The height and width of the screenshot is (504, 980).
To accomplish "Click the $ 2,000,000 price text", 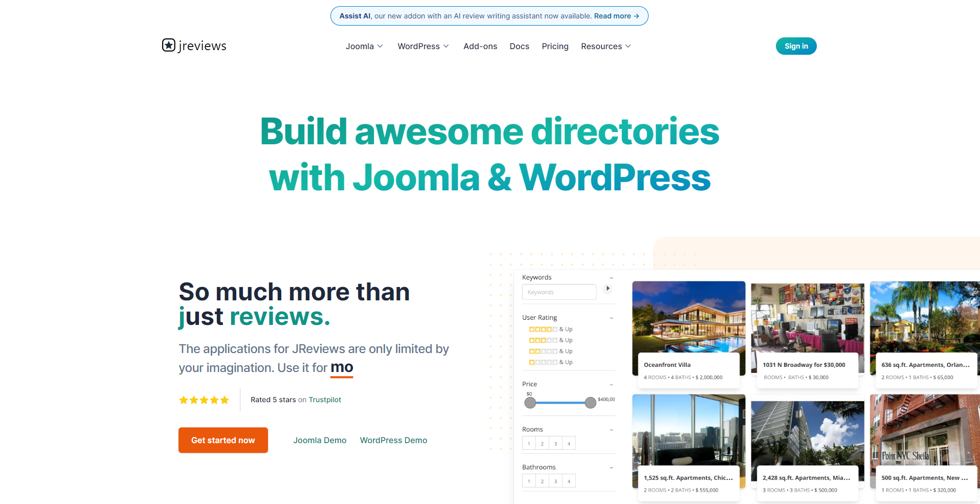I will coord(709,378).
